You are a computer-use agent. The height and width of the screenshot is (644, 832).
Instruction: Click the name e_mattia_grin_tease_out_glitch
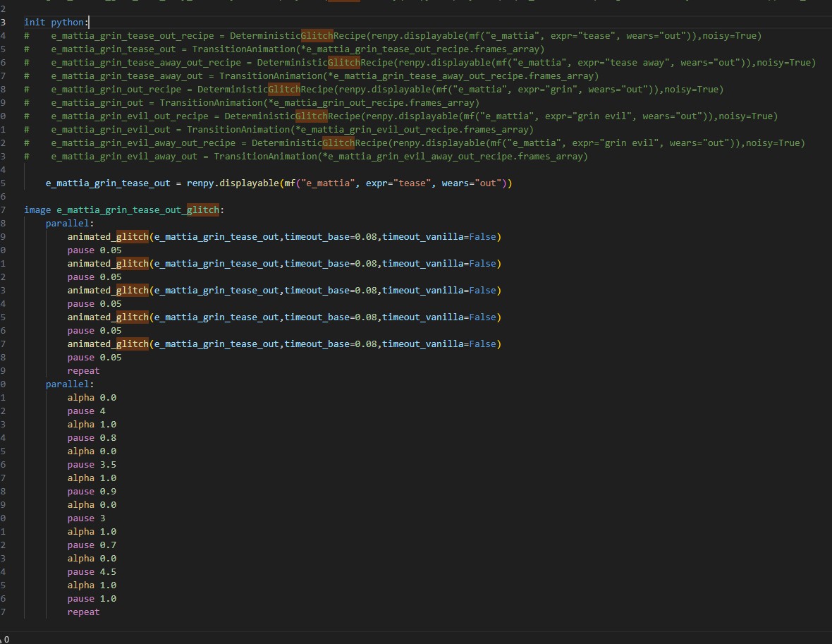(138, 210)
